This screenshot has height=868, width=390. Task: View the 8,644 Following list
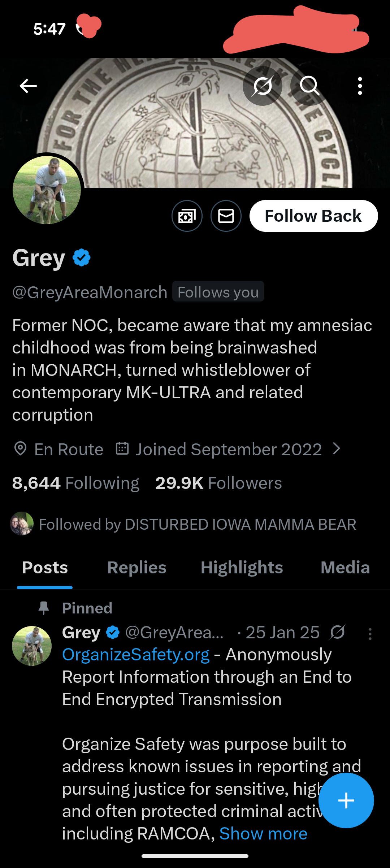pos(76,483)
